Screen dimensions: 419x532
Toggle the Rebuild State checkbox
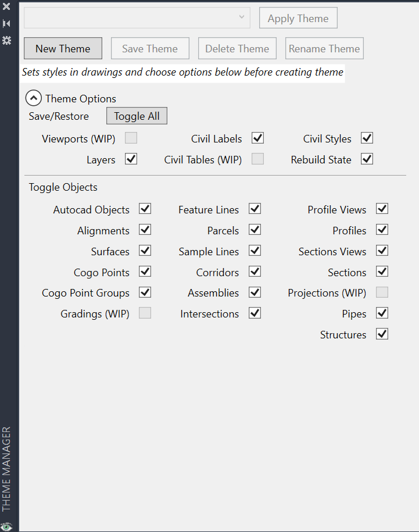pos(367,159)
